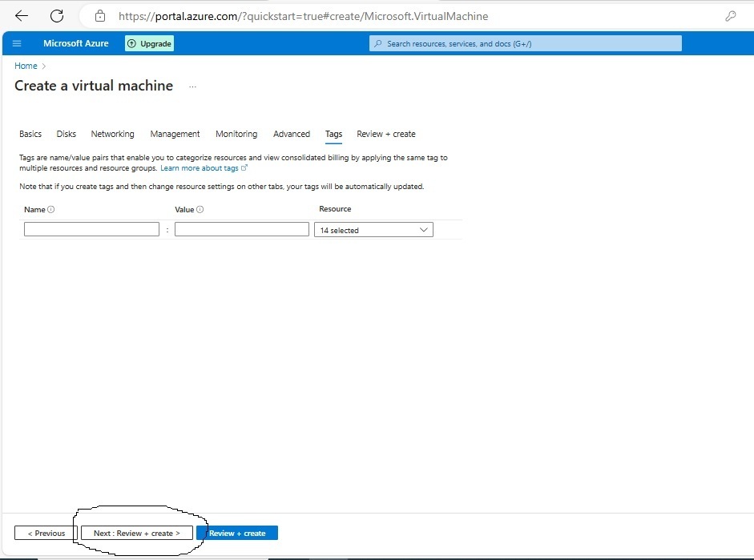Viewport: 754px width, 560px height.
Task: Open more options ellipsis beside page title
Action: (x=193, y=87)
